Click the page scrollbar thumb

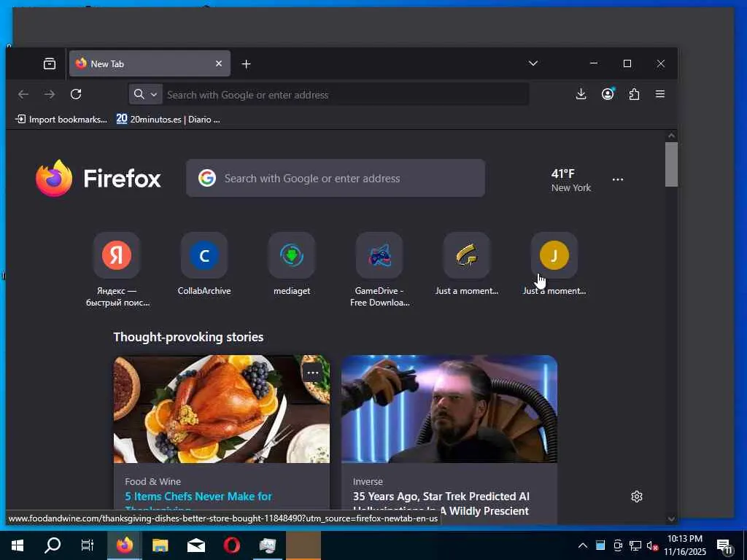click(671, 164)
